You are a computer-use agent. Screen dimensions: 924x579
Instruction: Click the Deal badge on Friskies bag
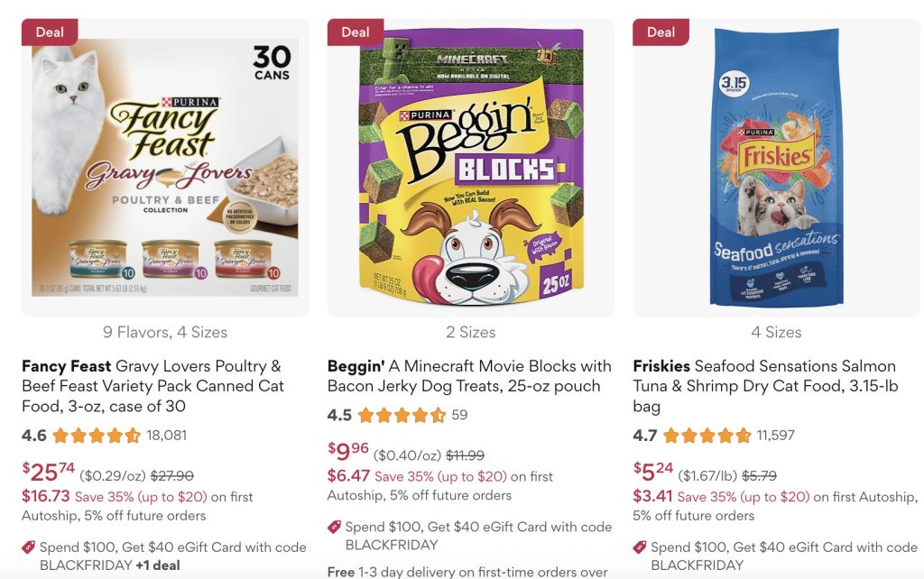tap(661, 32)
